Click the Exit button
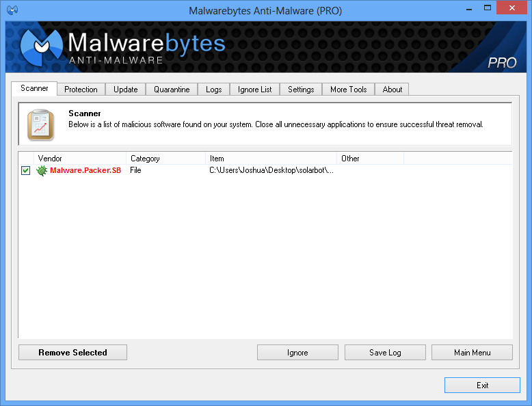This screenshot has height=406, width=532. 482,385
